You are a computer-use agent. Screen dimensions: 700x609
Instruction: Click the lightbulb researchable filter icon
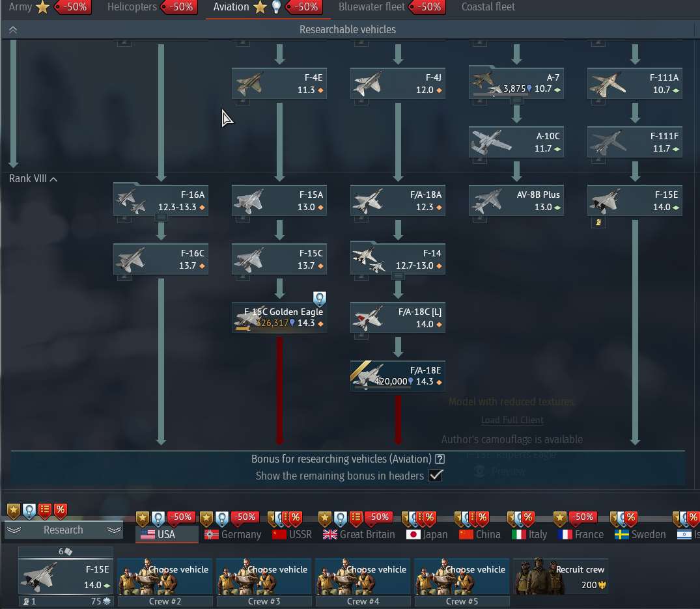pos(28,510)
